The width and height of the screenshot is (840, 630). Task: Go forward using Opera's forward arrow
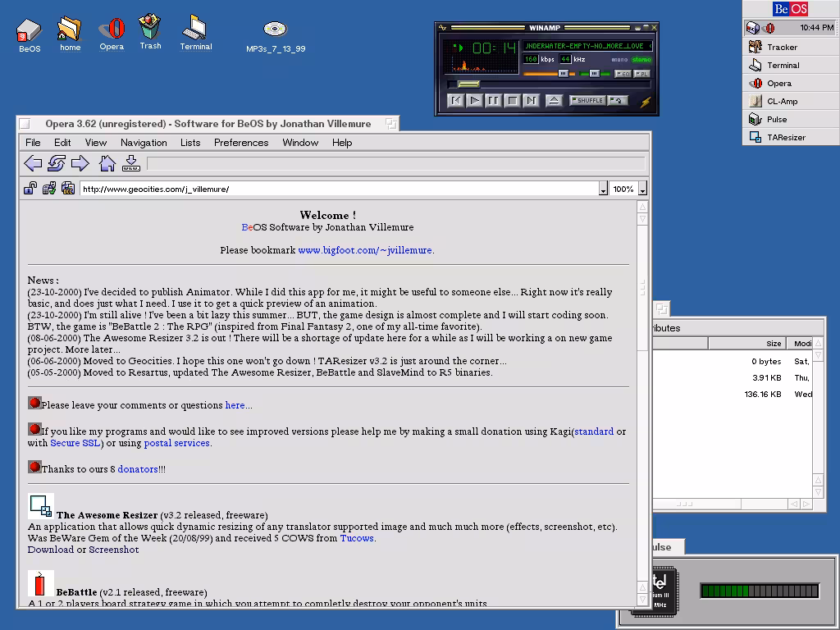point(80,163)
